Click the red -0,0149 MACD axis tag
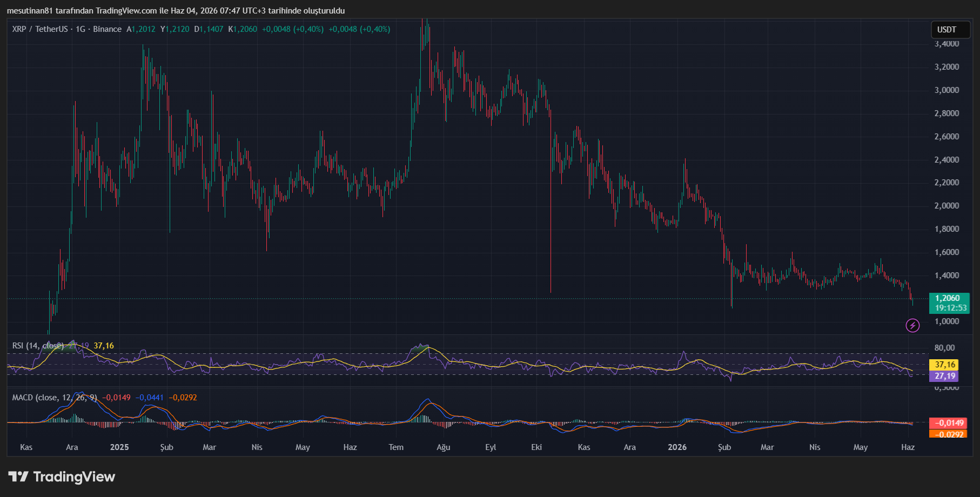The image size is (980, 497). coord(948,423)
